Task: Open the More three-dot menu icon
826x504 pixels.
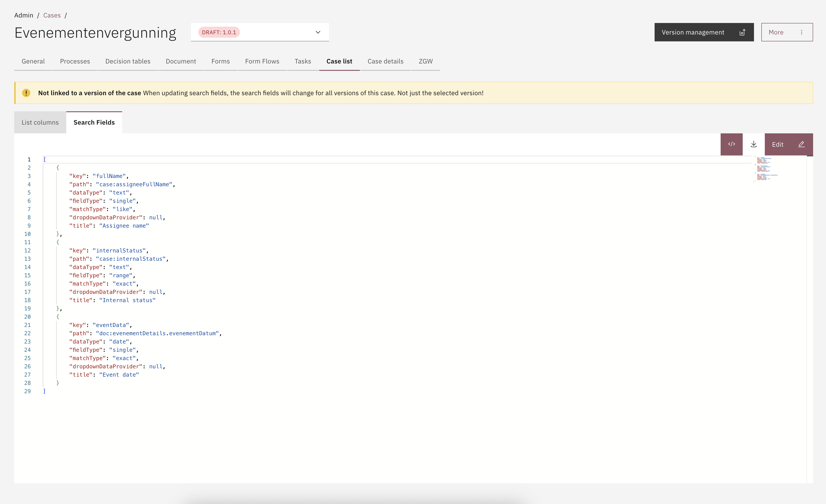Action: [801, 32]
